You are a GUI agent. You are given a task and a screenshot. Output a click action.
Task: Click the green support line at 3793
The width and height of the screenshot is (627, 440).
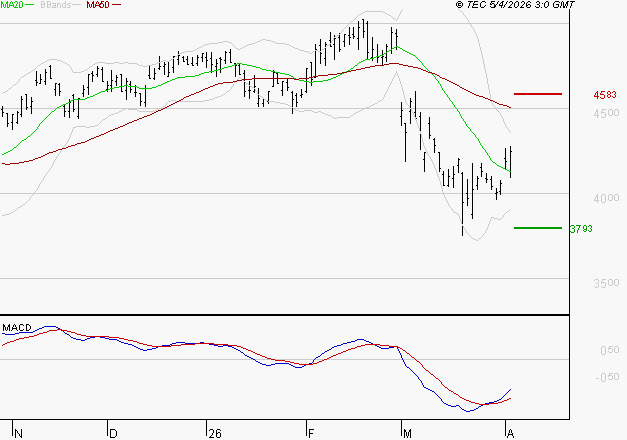click(x=538, y=228)
